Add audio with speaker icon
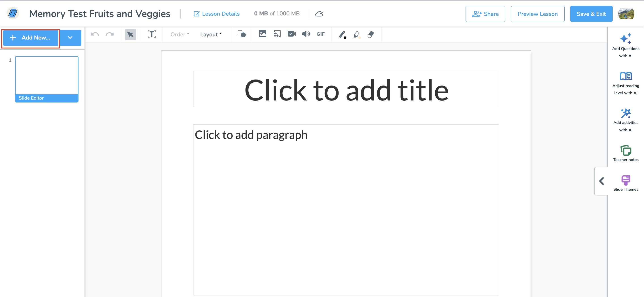Image resolution: width=644 pixels, height=297 pixels. click(x=306, y=34)
